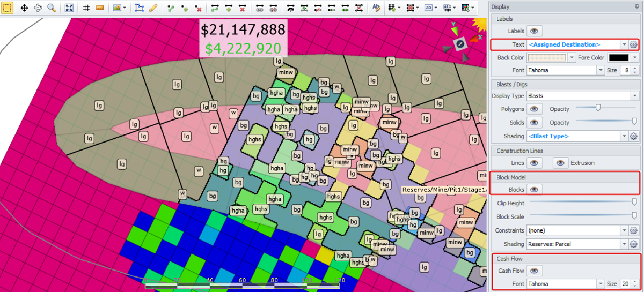Click the unlink segments chain icon
The height and width of the screenshot is (292, 644).
(x=273, y=8)
